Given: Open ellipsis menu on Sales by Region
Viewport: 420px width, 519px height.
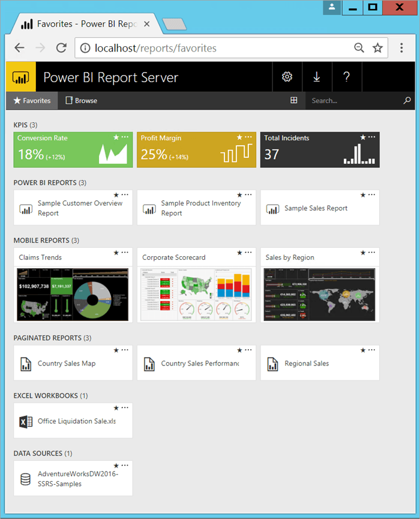Looking at the screenshot, I should (371, 252).
